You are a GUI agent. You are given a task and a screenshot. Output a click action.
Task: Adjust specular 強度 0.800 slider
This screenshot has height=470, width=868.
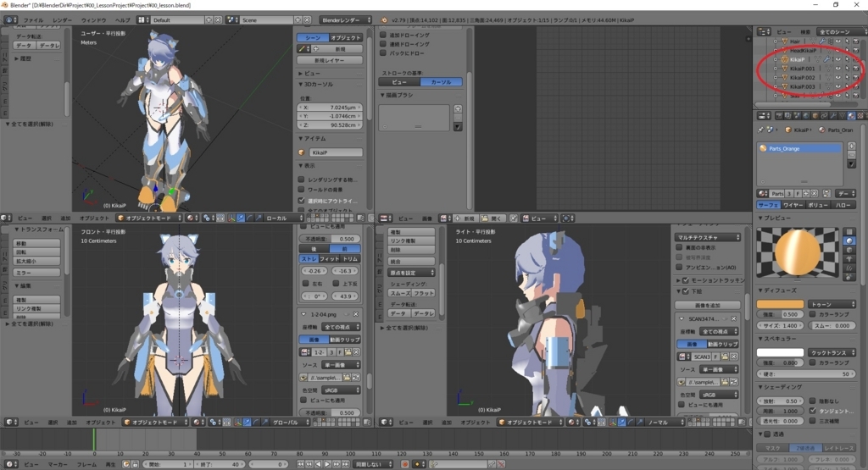pos(780,362)
